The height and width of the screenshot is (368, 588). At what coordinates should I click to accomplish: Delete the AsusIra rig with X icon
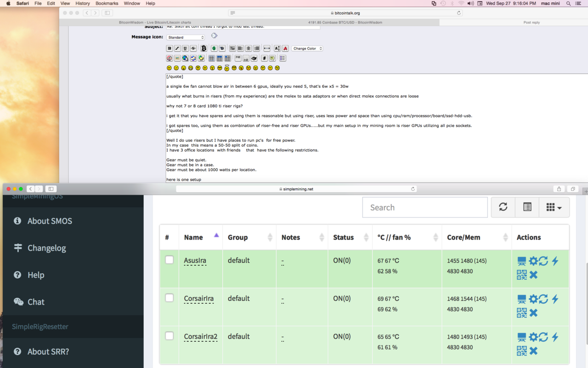533,275
